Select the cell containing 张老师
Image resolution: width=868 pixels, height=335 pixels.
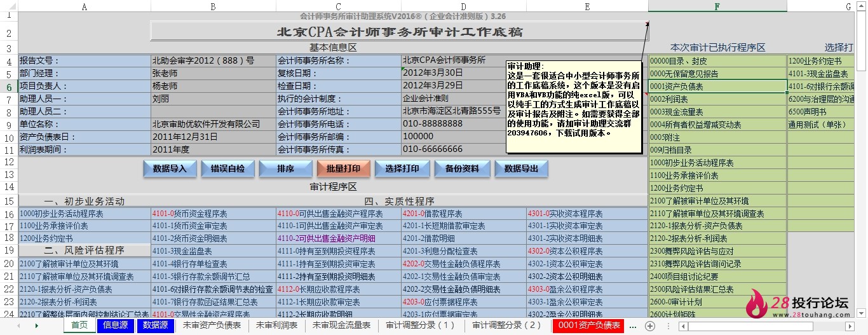tap(213, 74)
